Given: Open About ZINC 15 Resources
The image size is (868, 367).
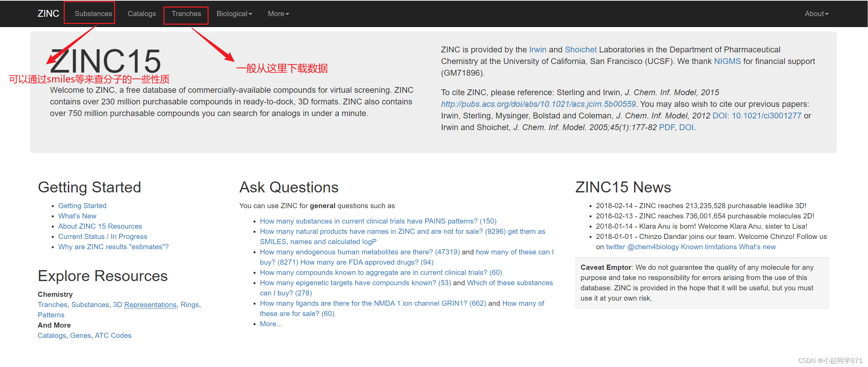Looking at the screenshot, I should tap(100, 226).
